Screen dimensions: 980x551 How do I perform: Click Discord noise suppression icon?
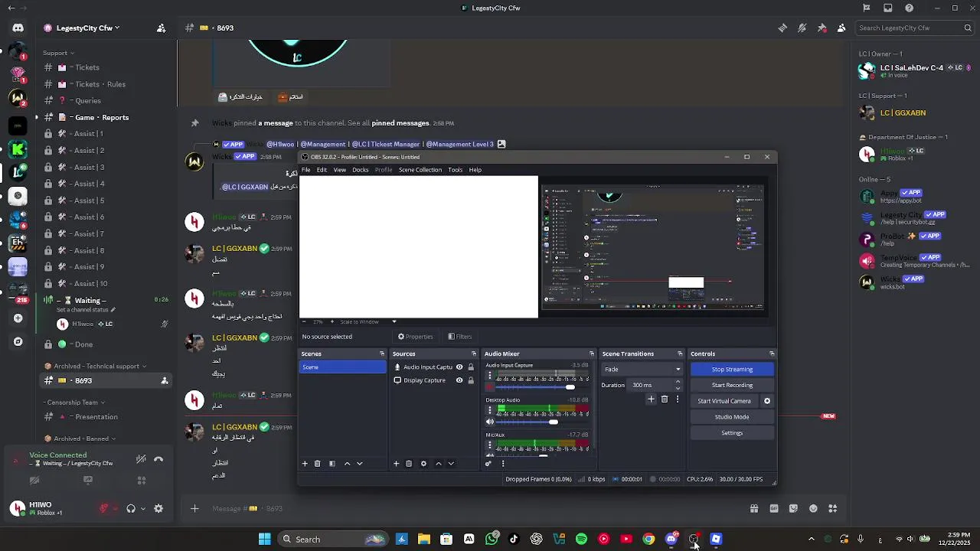[x=141, y=459]
